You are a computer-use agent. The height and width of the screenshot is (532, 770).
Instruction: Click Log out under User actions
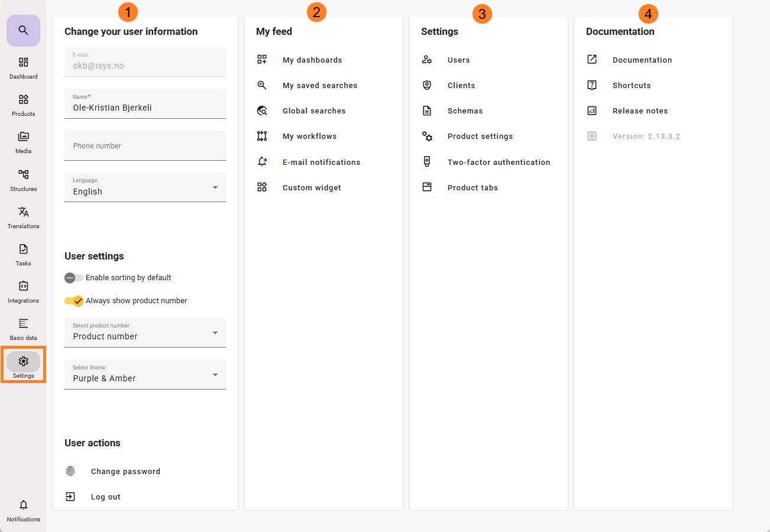pyautogui.click(x=105, y=497)
